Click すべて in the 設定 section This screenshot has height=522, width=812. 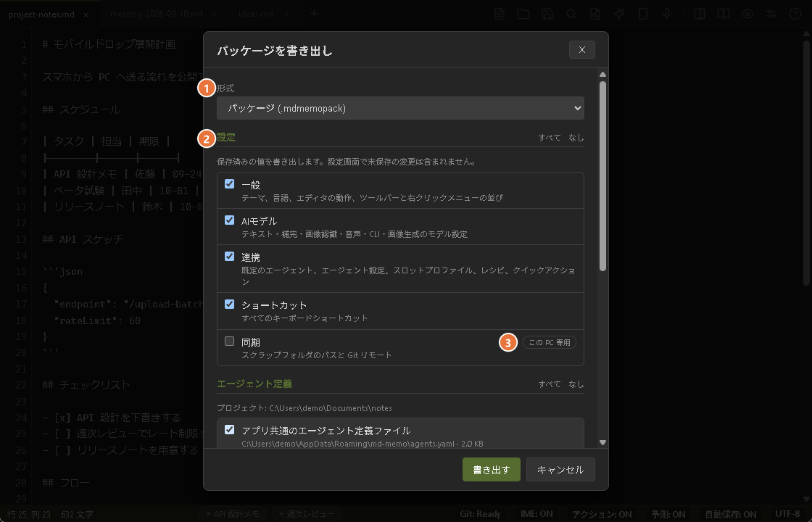[x=550, y=138]
